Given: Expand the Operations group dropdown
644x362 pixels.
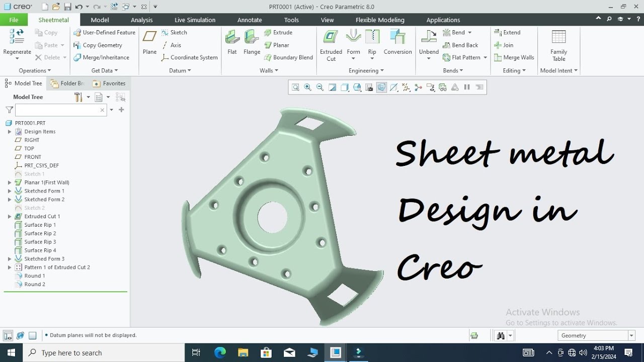Looking at the screenshot, I should tap(35, 71).
